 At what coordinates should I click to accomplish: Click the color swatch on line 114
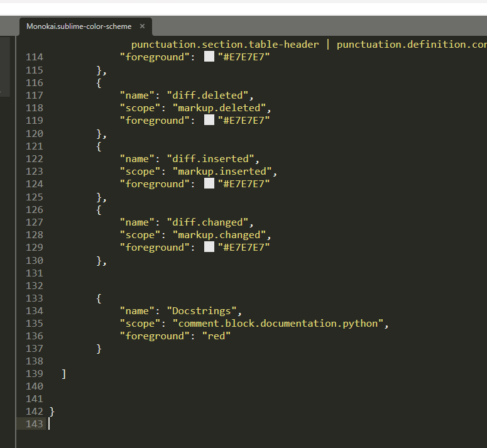209,57
